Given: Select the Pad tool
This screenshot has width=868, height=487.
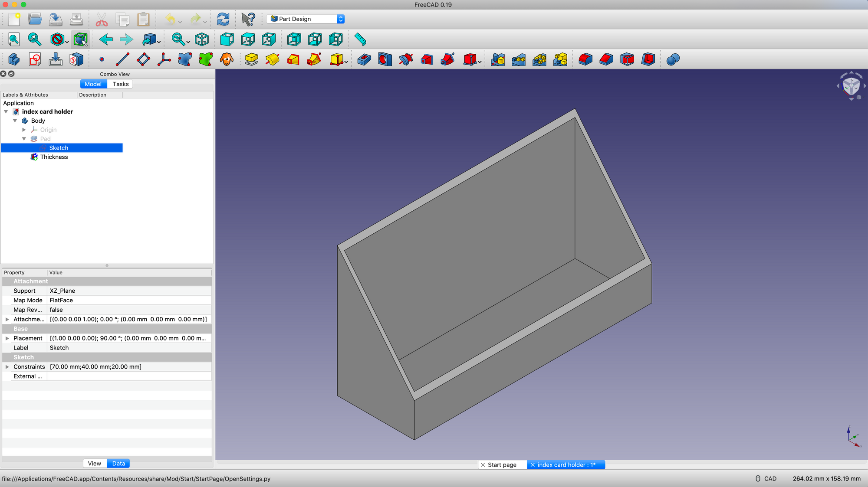Looking at the screenshot, I should coord(252,59).
